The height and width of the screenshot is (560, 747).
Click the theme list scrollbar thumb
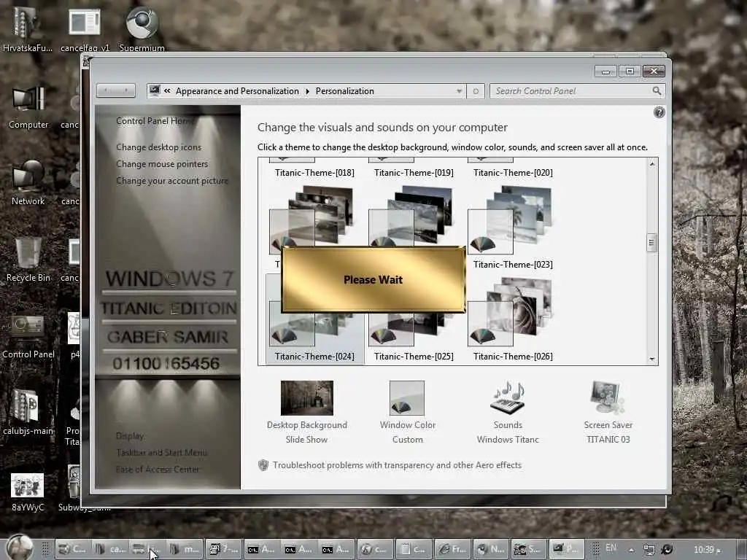(x=651, y=243)
